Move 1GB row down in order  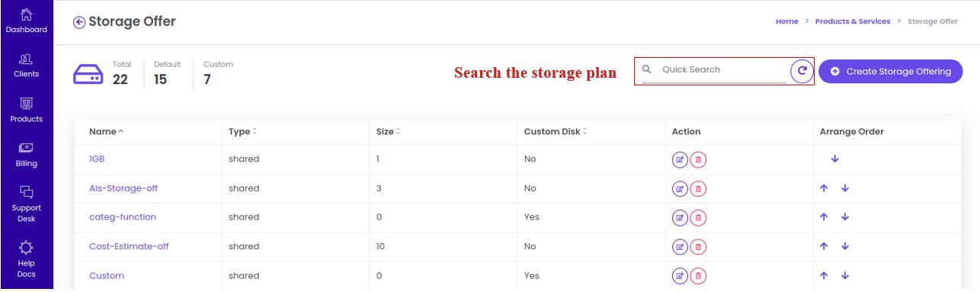(x=834, y=159)
